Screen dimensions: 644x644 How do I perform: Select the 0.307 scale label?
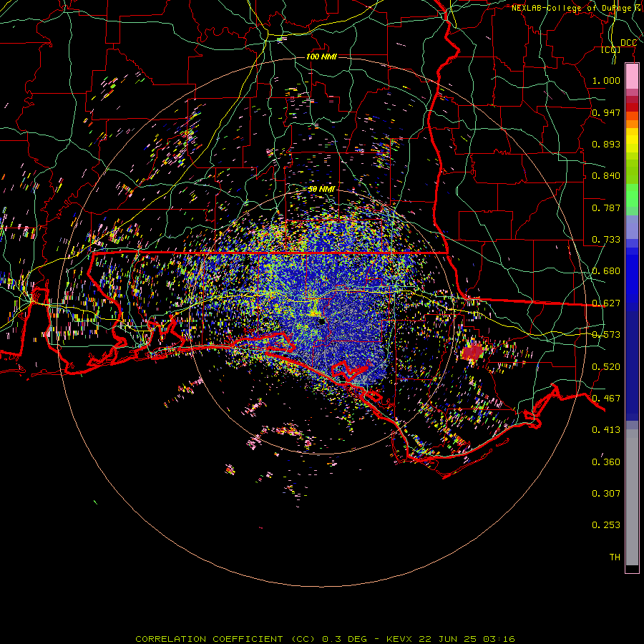[x=606, y=494]
